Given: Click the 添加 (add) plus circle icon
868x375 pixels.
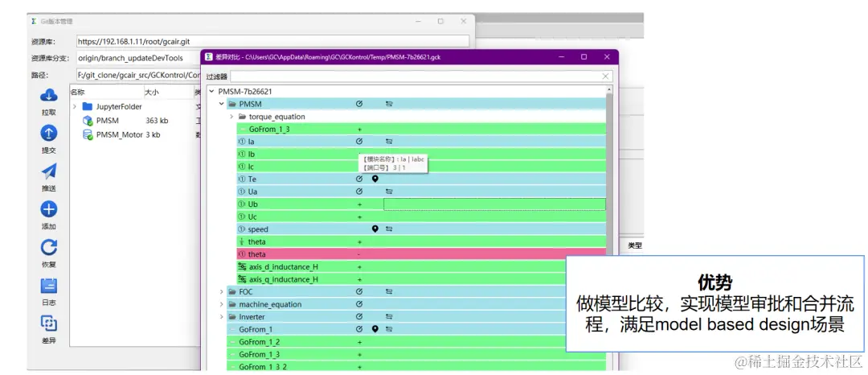Looking at the screenshot, I should tap(49, 209).
